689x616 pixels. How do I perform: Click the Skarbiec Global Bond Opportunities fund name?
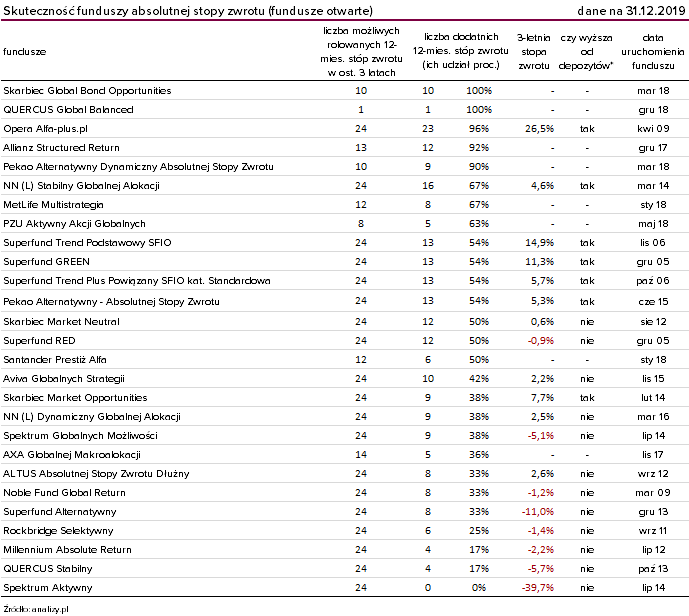(x=87, y=91)
